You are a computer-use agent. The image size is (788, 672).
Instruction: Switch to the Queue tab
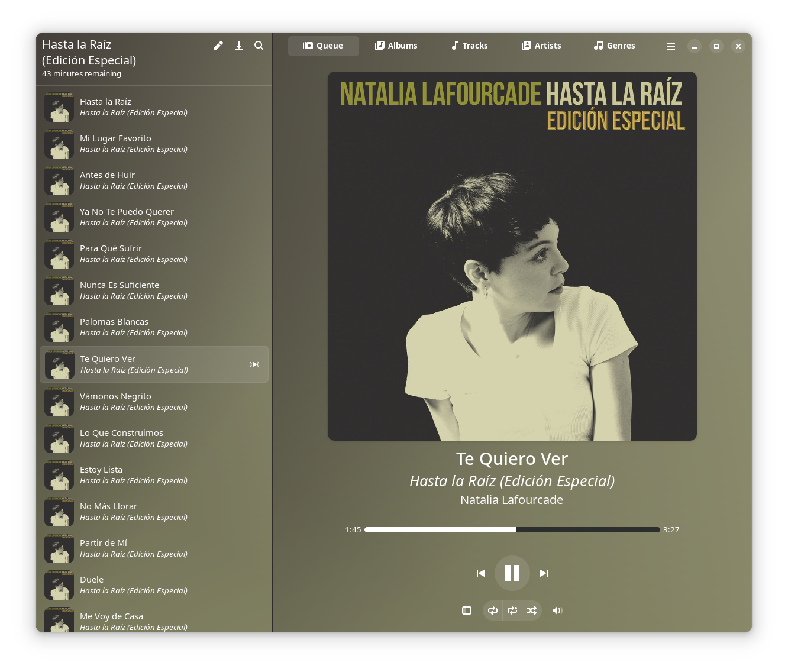pyautogui.click(x=324, y=46)
